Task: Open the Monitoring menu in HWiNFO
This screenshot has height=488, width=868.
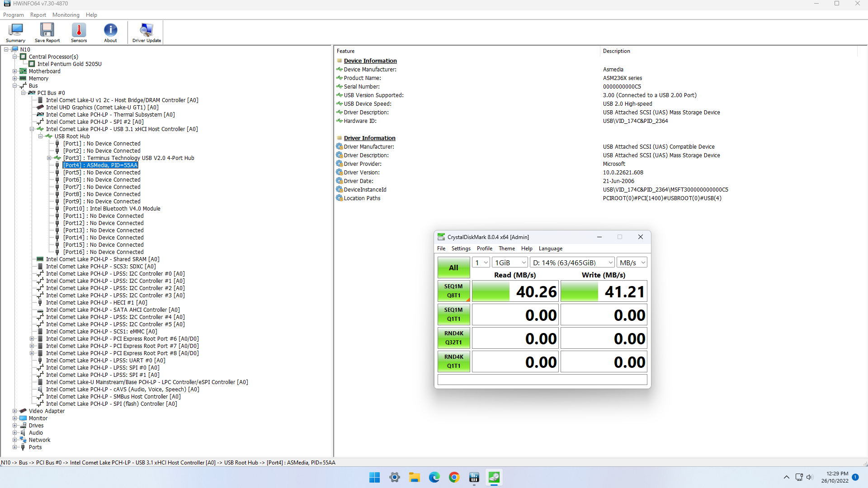Action: point(66,15)
